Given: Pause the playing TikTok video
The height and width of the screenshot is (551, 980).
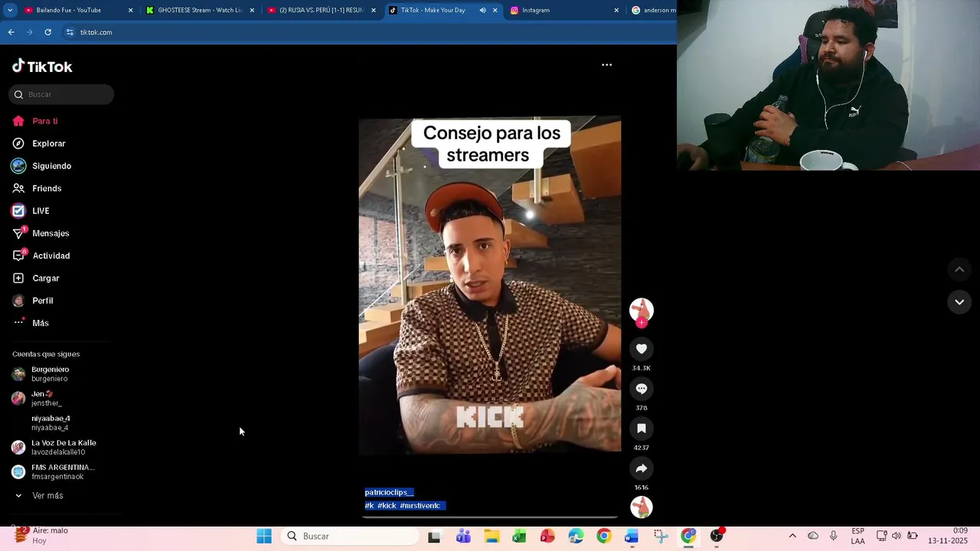Looking at the screenshot, I should click(x=490, y=285).
